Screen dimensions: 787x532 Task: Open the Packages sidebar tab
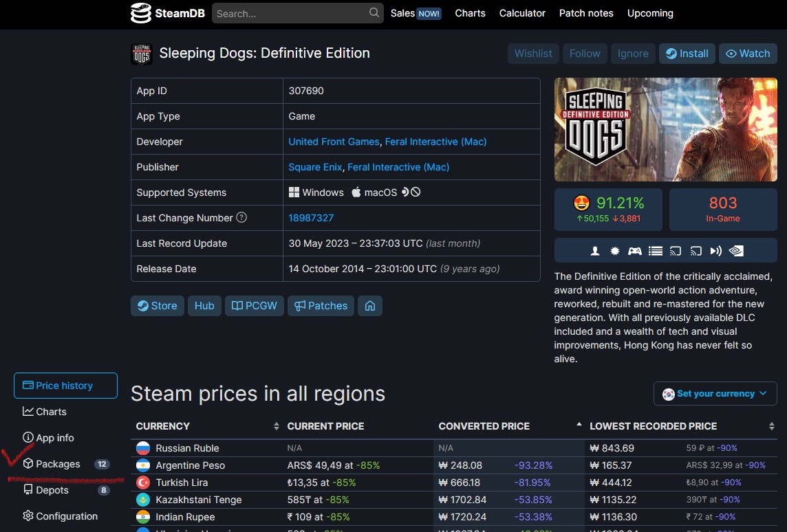pos(66,464)
